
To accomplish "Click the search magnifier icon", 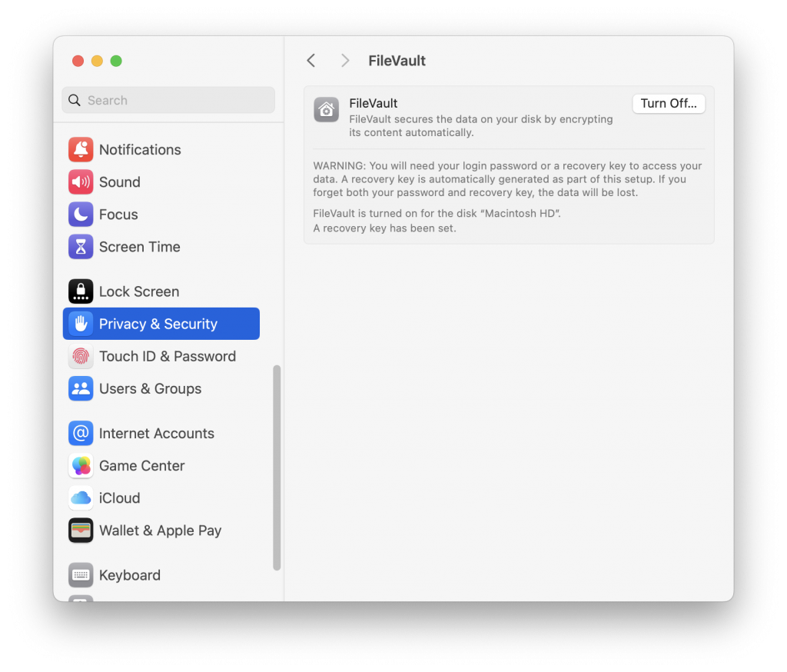I will tap(74, 100).
